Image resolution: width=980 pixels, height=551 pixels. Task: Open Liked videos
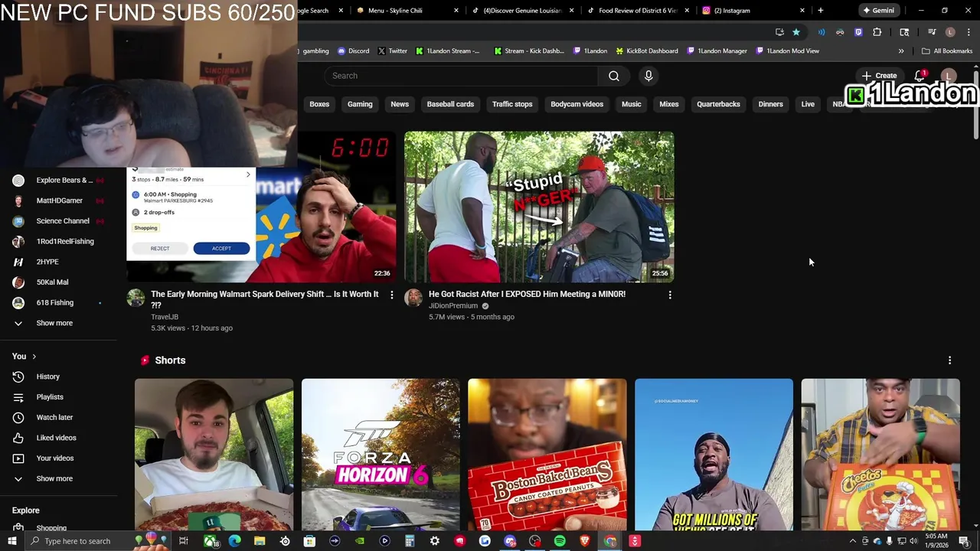point(56,438)
